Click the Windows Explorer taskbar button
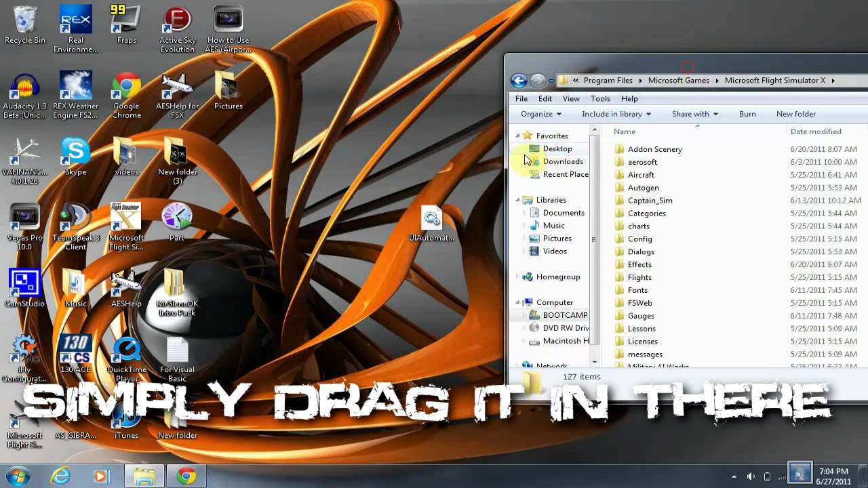The width and height of the screenshot is (868, 488). (x=144, y=476)
